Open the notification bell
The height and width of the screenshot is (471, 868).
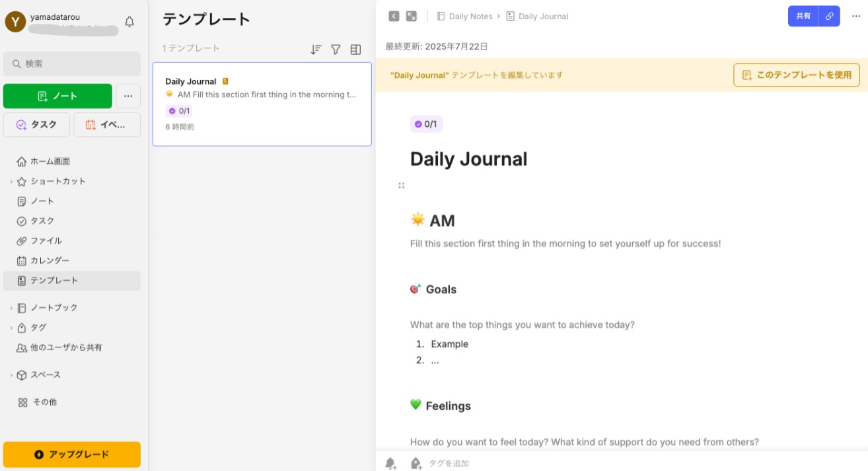point(129,20)
